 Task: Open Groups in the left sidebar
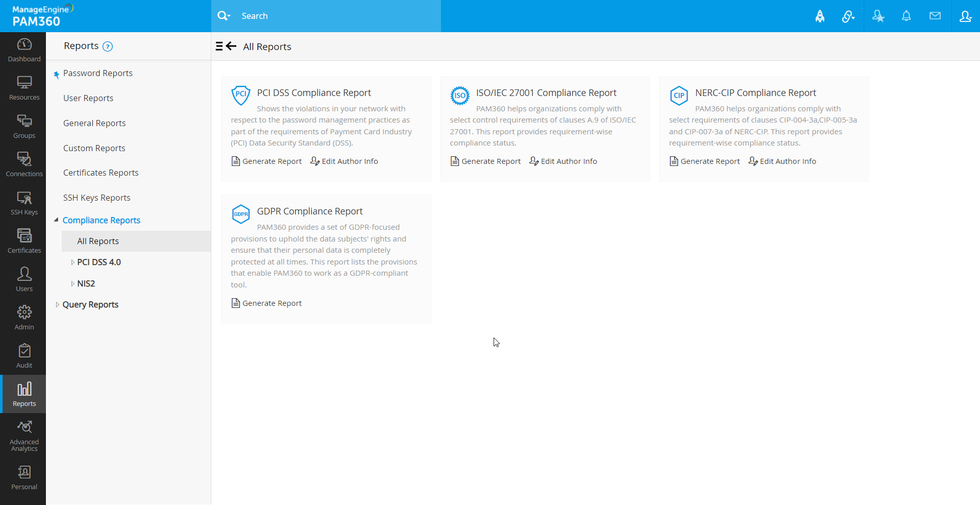[x=24, y=127]
